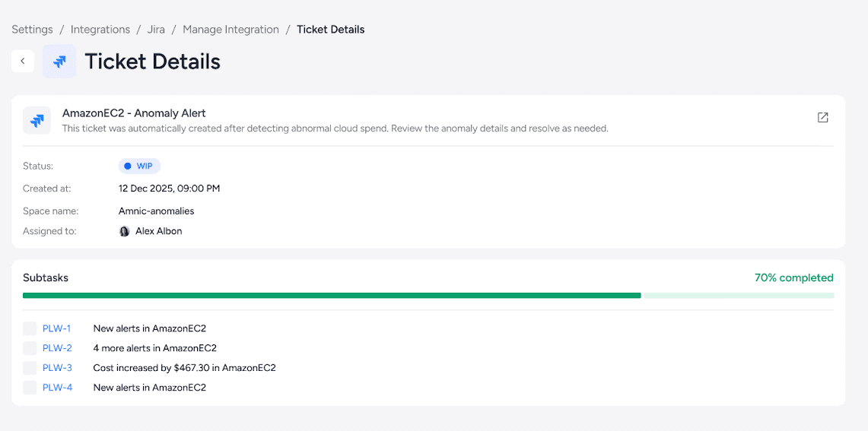
Task: Click the Jira icon in the ticket card
Action: pos(37,120)
